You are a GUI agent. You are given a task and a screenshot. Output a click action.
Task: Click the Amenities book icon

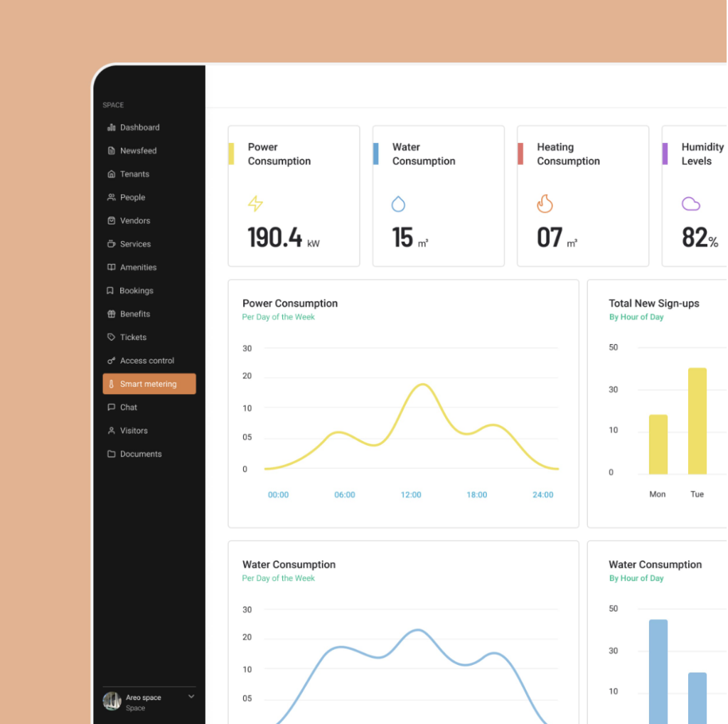click(112, 267)
